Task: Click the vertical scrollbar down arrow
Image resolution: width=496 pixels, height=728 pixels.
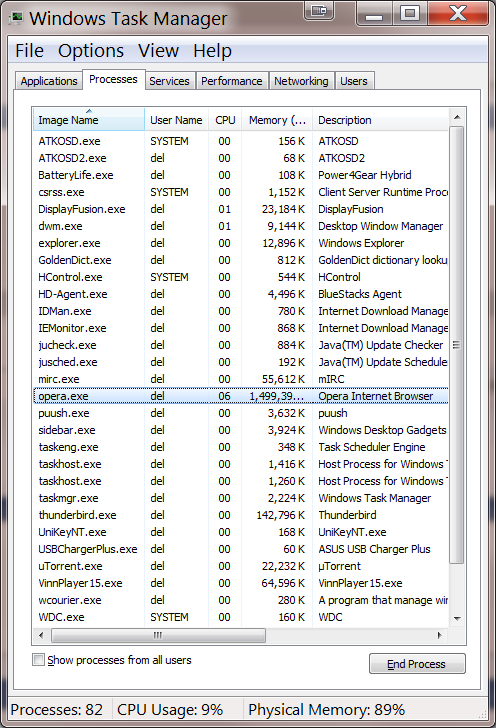Action: click(457, 618)
